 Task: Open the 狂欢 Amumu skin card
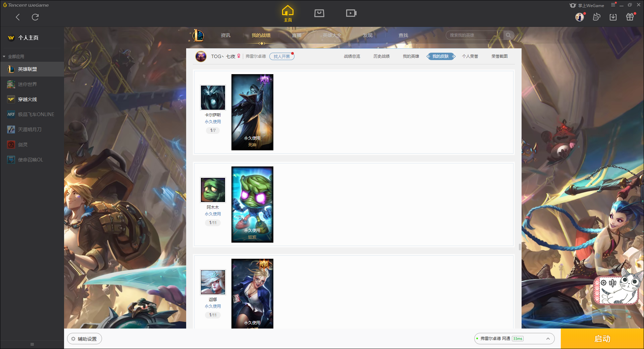coord(252,204)
